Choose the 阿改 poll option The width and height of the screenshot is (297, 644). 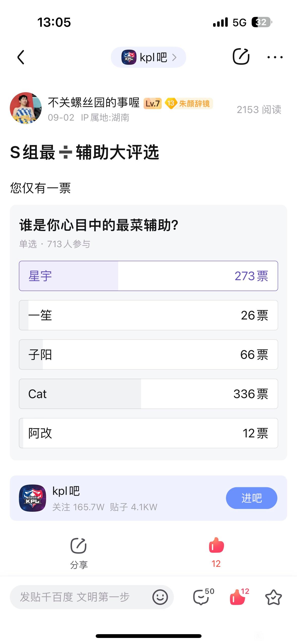pyautogui.click(x=148, y=433)
